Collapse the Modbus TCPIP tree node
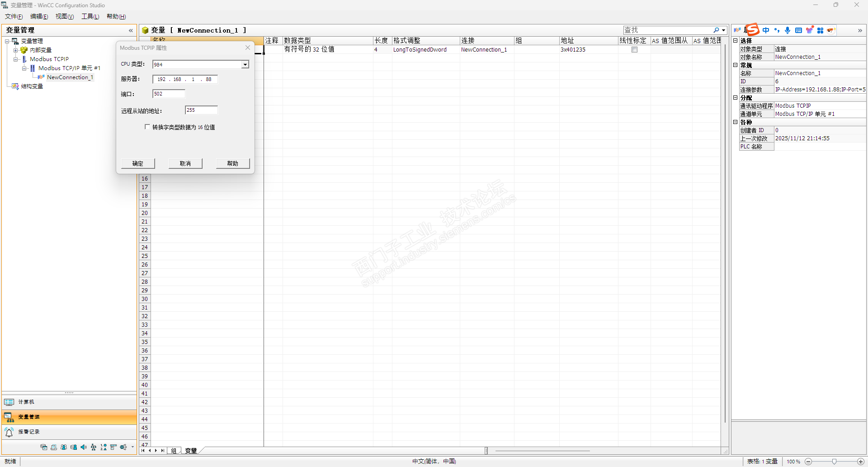The height and width of the screenshot is (467, 868). point(15,59)
